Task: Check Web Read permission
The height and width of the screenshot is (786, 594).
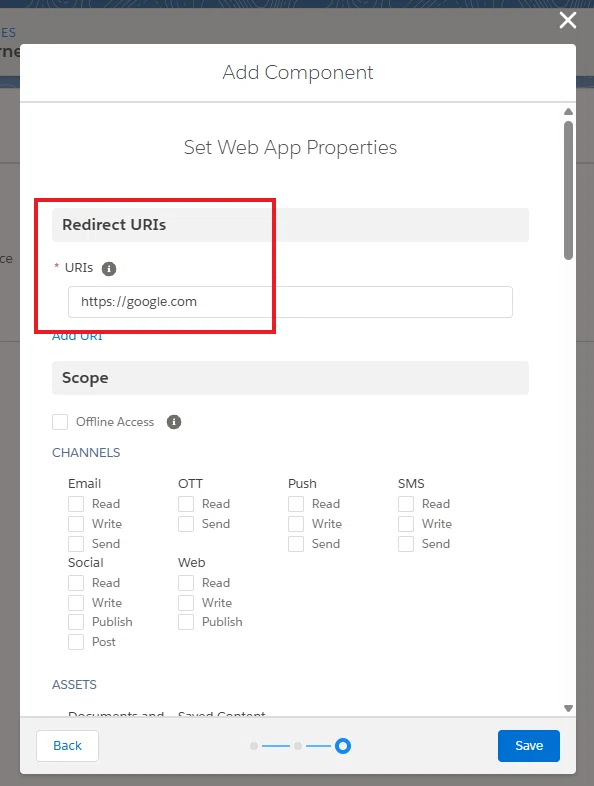Action: (x=186, y=583)
